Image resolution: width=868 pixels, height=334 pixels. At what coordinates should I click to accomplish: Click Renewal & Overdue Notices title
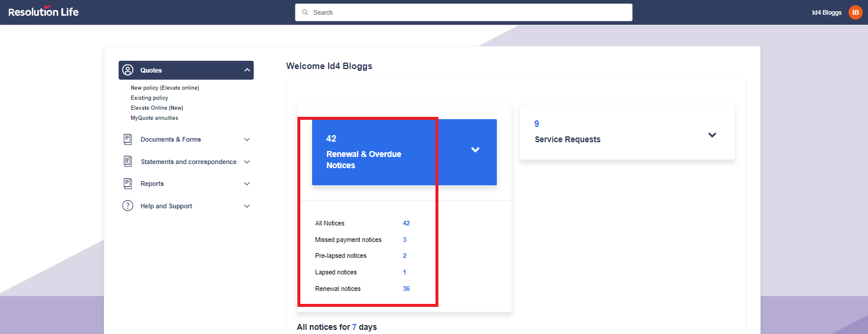point(363,160)
